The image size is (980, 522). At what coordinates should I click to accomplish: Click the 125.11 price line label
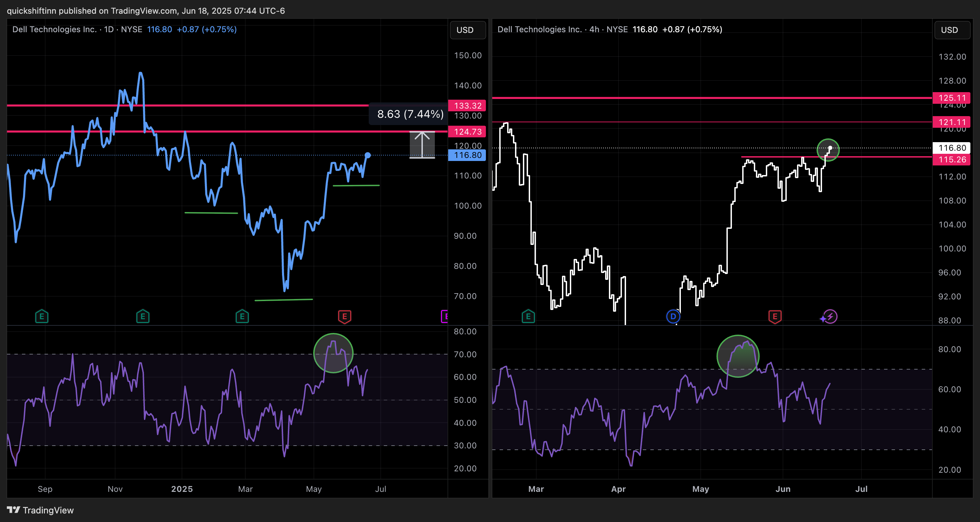pyautogui.click(x=952, y=98)
